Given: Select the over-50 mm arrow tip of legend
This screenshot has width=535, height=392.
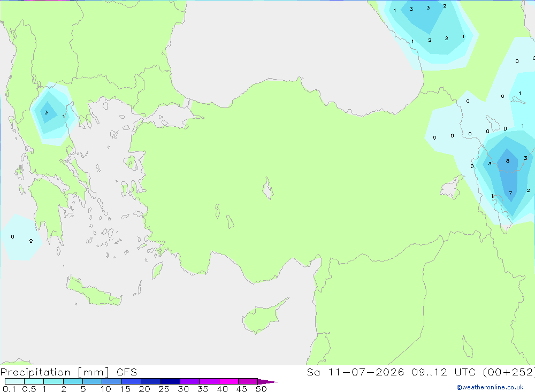Looking at the screenshot, I should [267, 382].
